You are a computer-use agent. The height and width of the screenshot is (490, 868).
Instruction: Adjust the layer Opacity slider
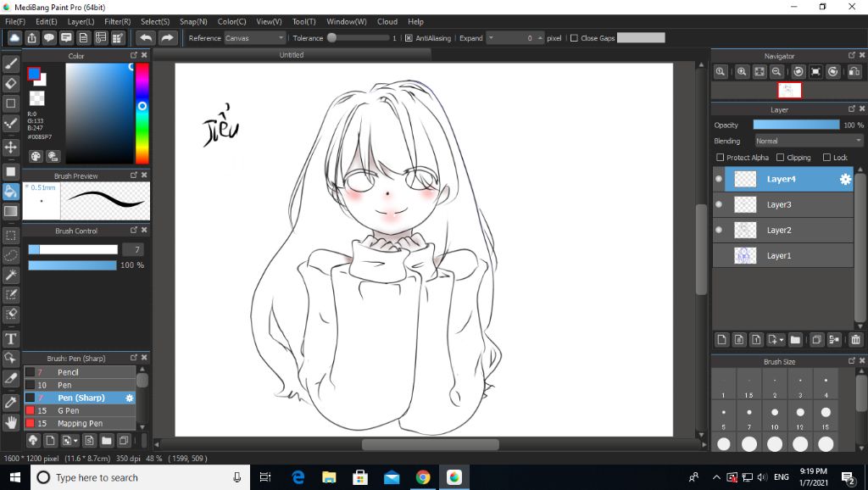(x=796, y=125)
